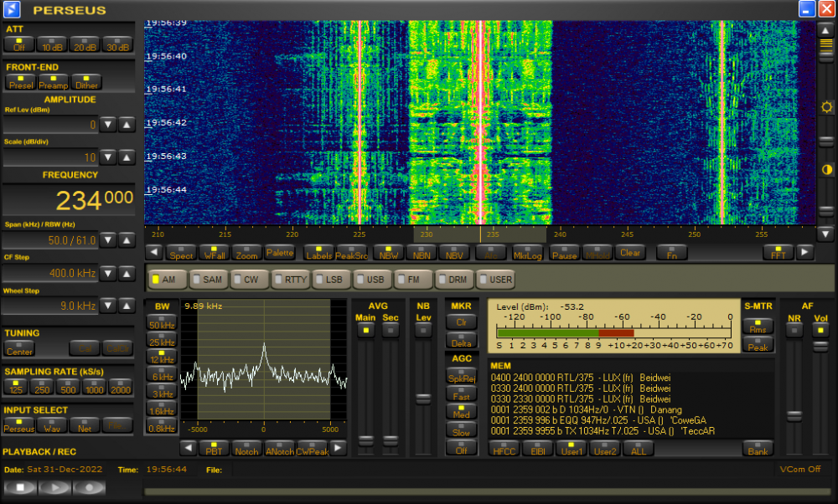Activate the Zoom spectrum mode
The image size is (838, 504).
click(246, 252)
